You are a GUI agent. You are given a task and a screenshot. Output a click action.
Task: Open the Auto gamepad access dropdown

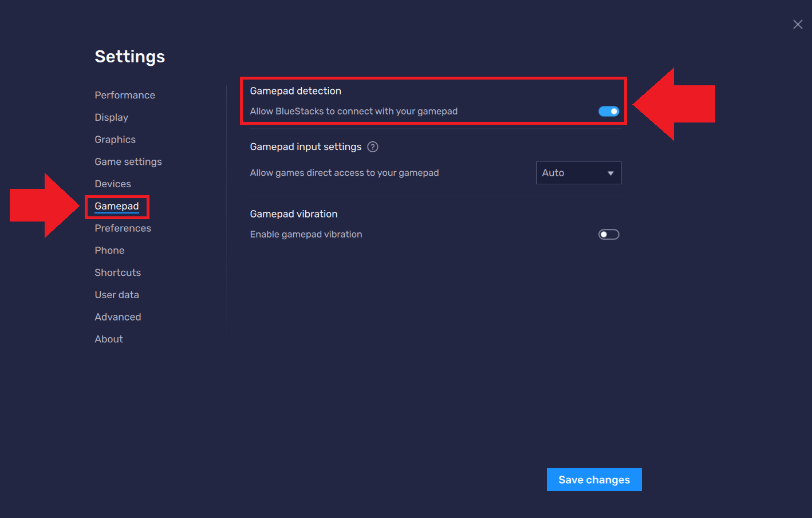578,173
